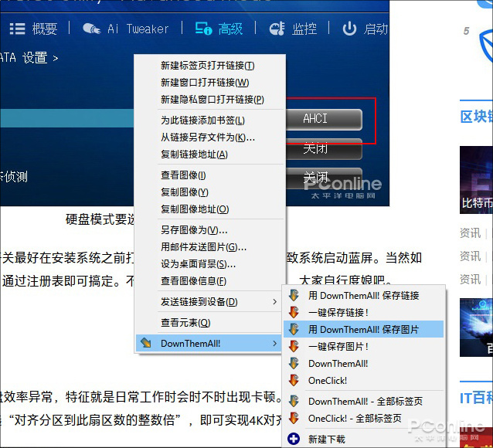Screen dimensions: 493x448
Task: Open the 高级 tab label
Action: pos(230,29)
